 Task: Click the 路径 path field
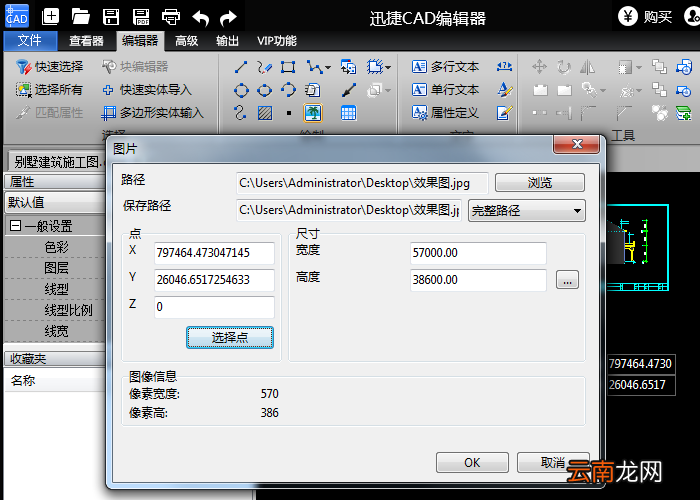coord(362,183)
